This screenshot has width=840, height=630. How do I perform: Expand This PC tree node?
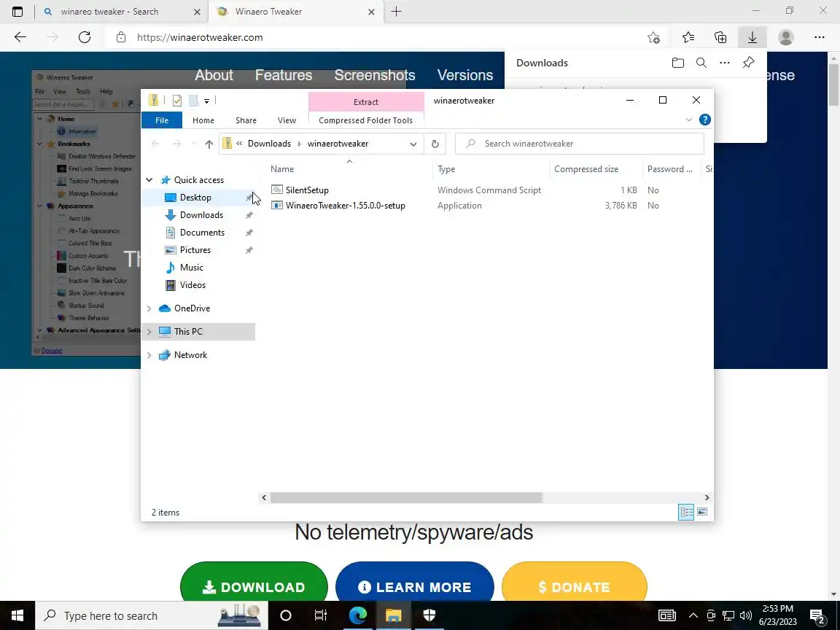(x=149, y=332)
